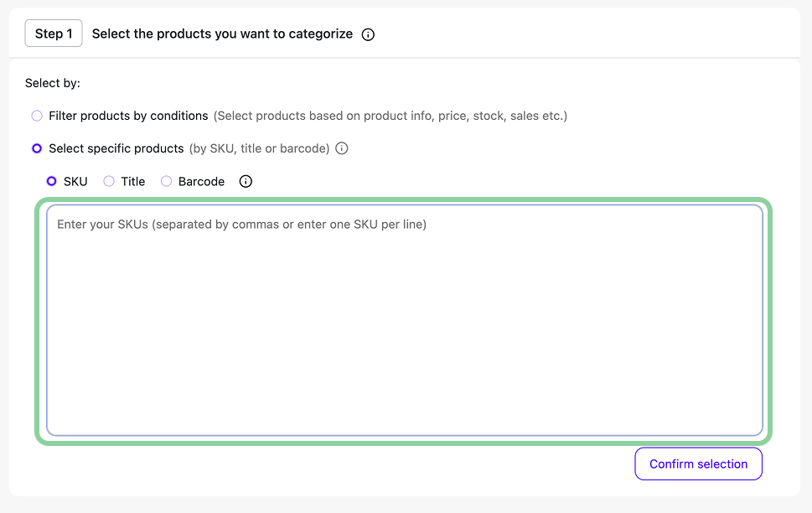Click the '(by SKU, title or barcode)' hint text
This screenshot has height=513, width=812.
(x=260, y=148)
